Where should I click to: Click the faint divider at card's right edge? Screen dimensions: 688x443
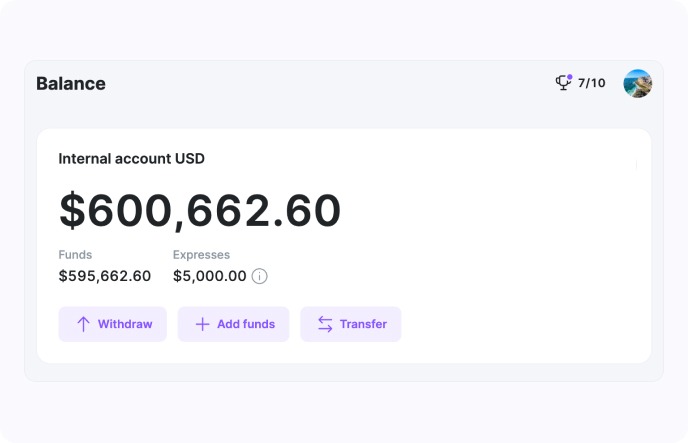pos(636,165)
